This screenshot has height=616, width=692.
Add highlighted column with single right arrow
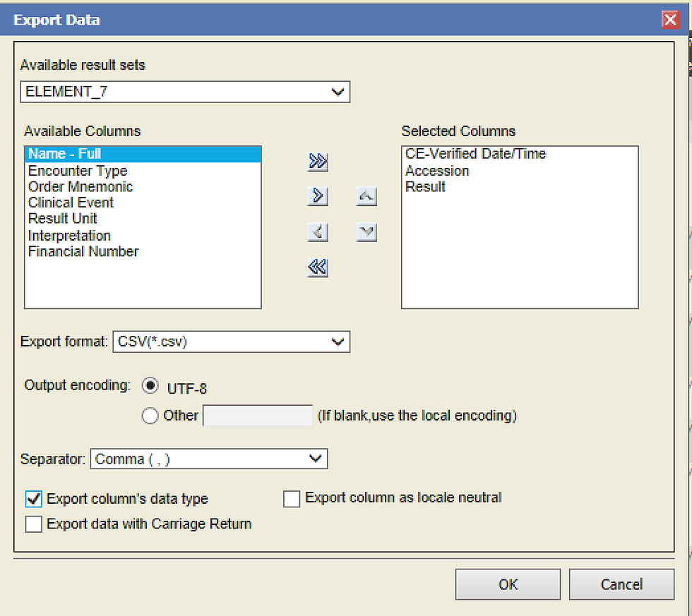(x=317, y=195)
